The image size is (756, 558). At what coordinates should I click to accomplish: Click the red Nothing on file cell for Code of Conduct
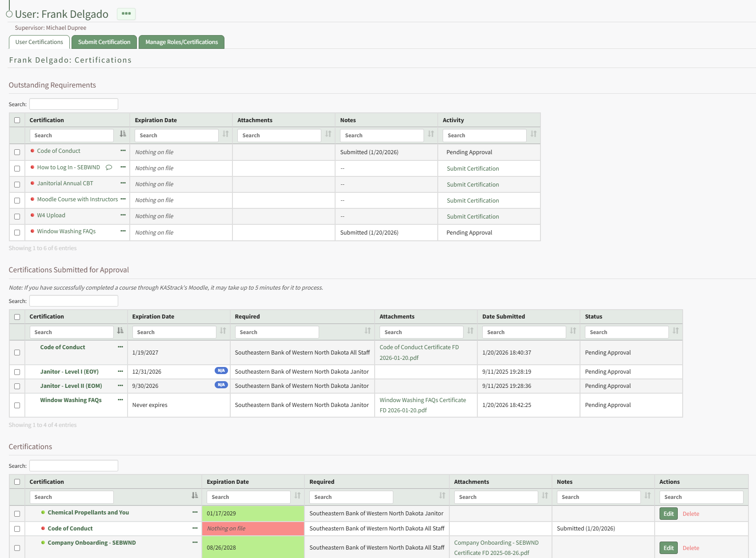tap(252, 529)
